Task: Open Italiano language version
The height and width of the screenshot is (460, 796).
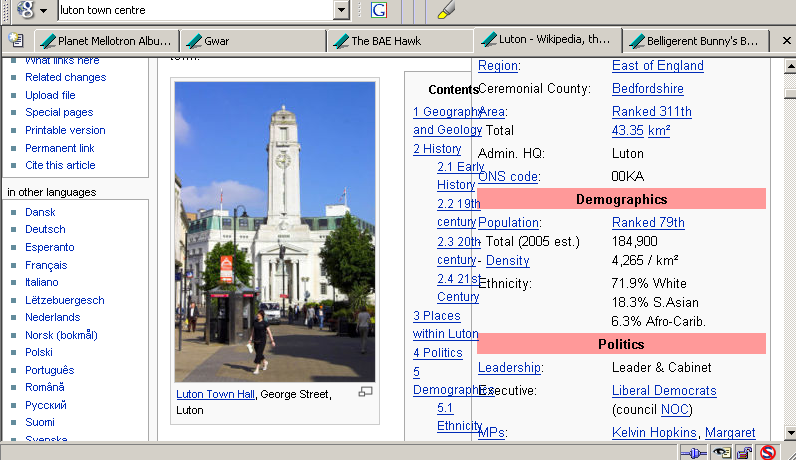Action: (42, 282)
